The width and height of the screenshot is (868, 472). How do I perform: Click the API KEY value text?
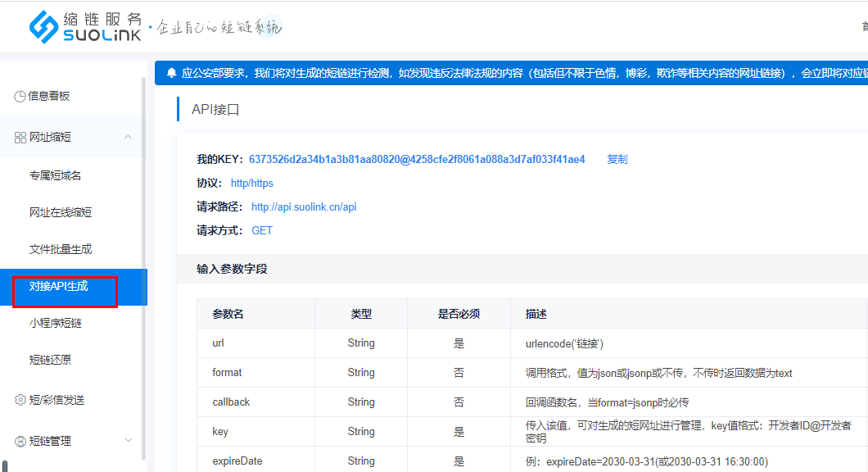coord(417,160)
